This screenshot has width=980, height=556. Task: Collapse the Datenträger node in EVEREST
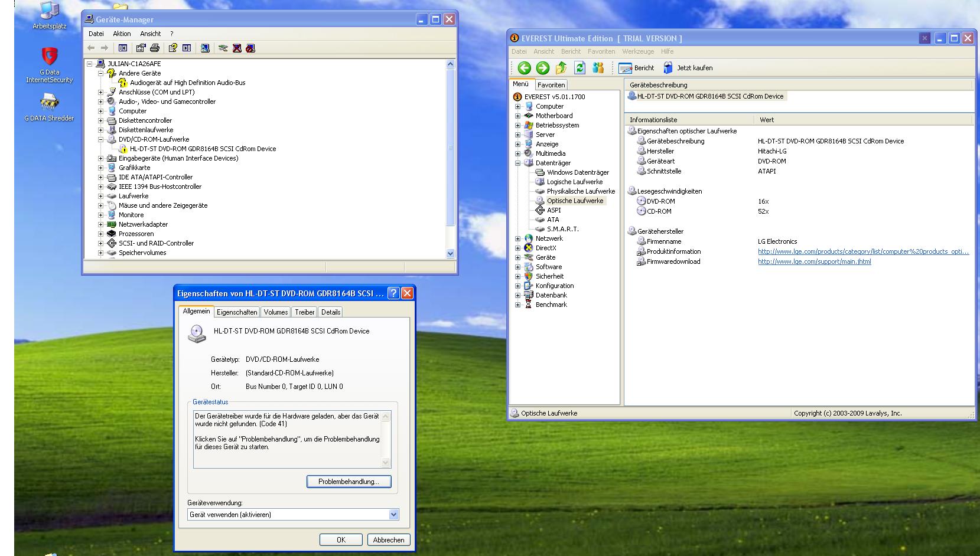pyautogui.click(x=517, y=163)
